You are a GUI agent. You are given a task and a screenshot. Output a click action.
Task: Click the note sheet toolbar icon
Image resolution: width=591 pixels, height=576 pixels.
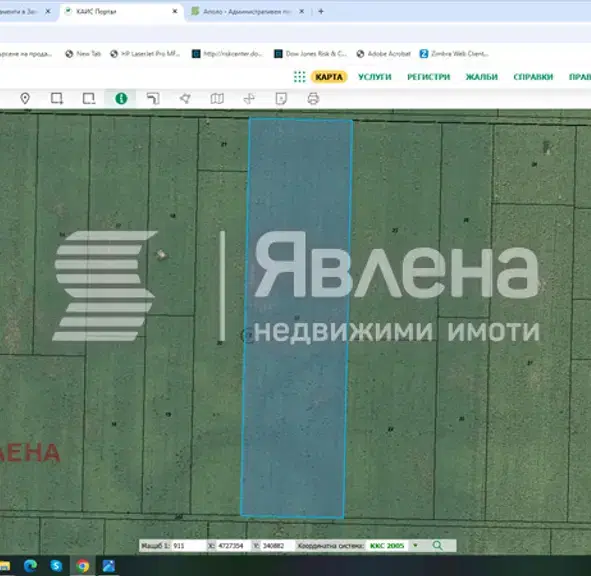[x=281, y=98]
